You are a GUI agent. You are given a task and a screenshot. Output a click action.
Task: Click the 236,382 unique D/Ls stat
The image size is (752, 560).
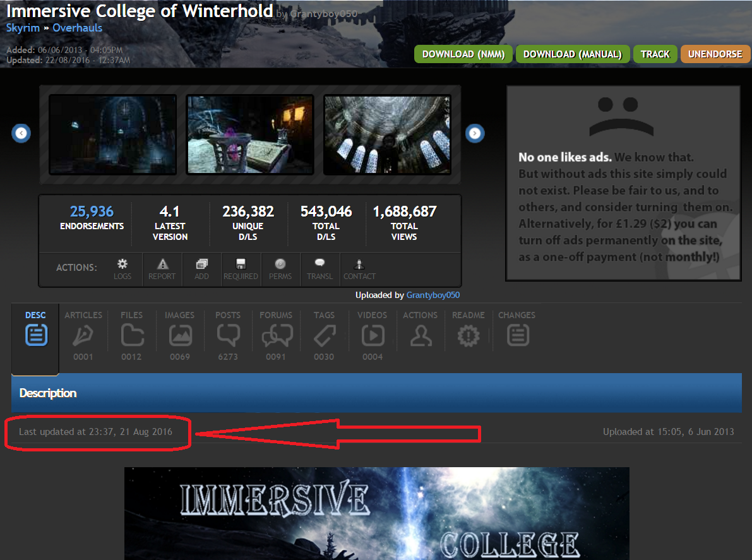[x=248, y=211]
